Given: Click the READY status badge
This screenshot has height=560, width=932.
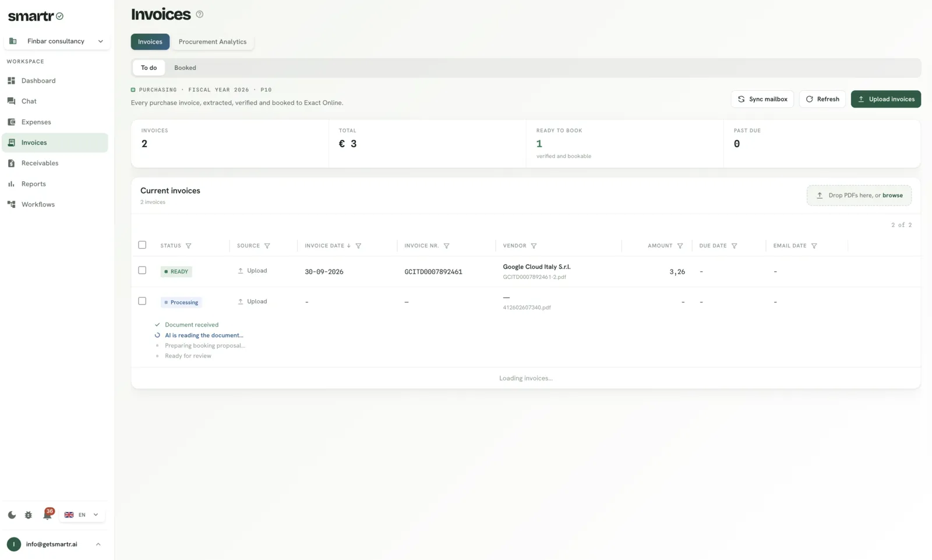Looking at the screenshot, I should tap(176, 271).
